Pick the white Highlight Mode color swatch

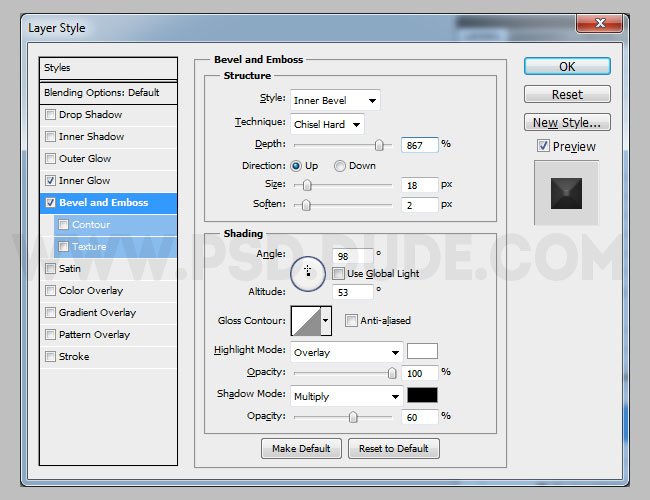(422, 351)
